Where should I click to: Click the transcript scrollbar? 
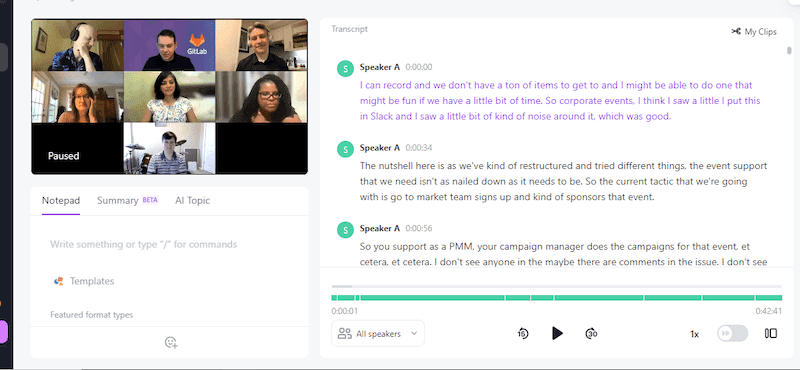[x=789, y=50]
